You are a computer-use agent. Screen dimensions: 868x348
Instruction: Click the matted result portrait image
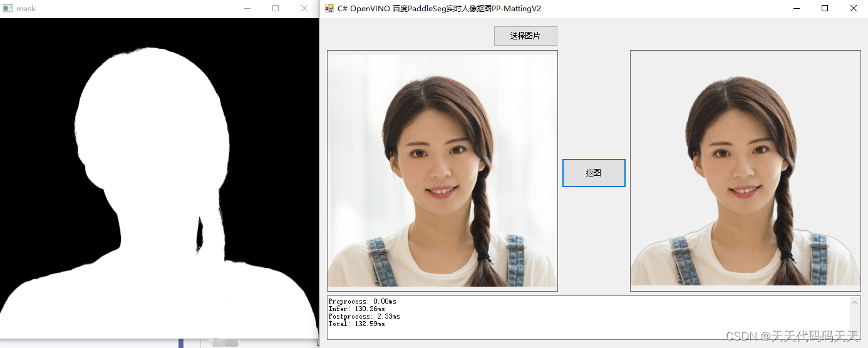pyautogui.click(x=745, y=171)
